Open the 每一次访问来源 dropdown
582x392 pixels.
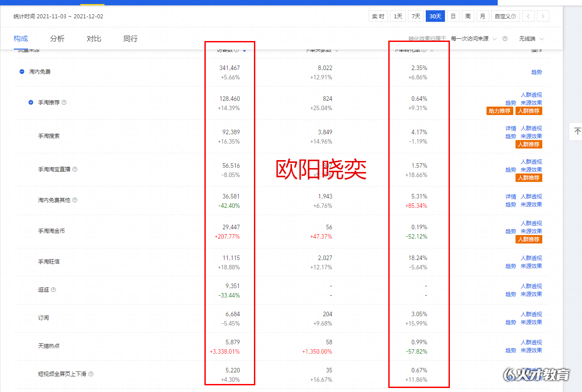click(x=474, y=39)
